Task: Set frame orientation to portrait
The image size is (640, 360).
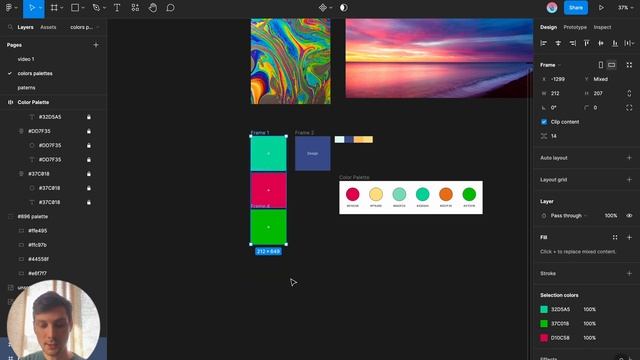Action: 601,65
